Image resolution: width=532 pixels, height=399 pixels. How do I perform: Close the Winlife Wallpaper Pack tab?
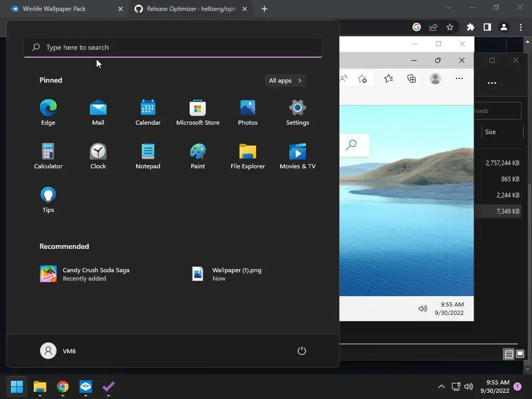click(121, 9)
